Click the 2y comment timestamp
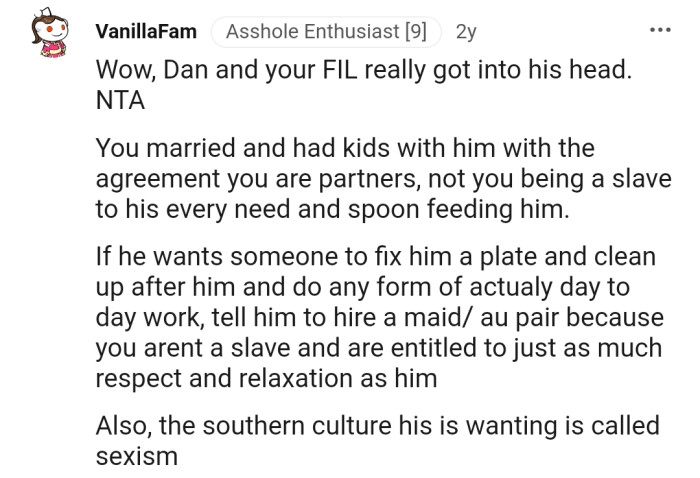Screen dimensions: 700x478 466,32
